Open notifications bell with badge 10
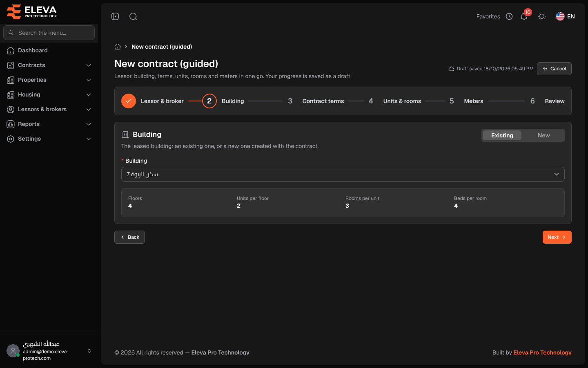 click(x=524, y=16)
